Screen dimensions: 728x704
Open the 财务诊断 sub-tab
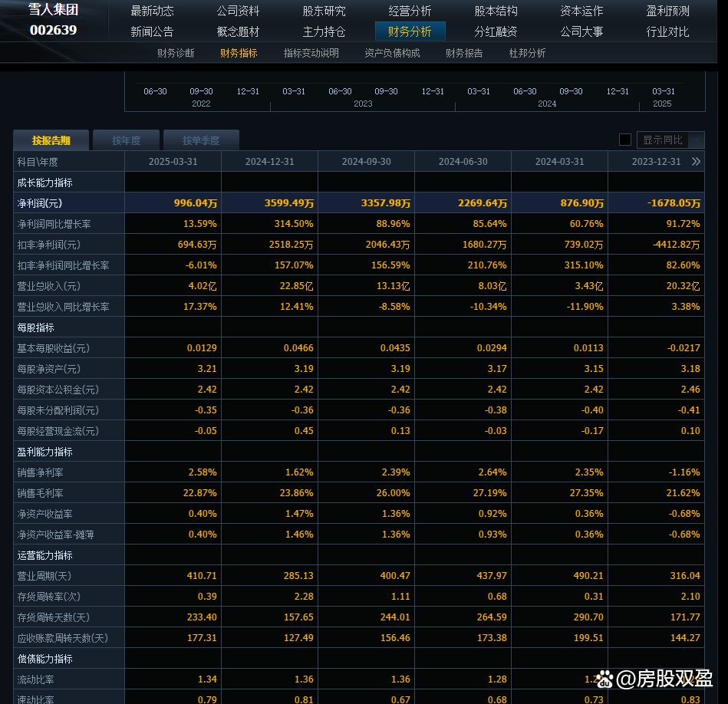click(175, 53)
